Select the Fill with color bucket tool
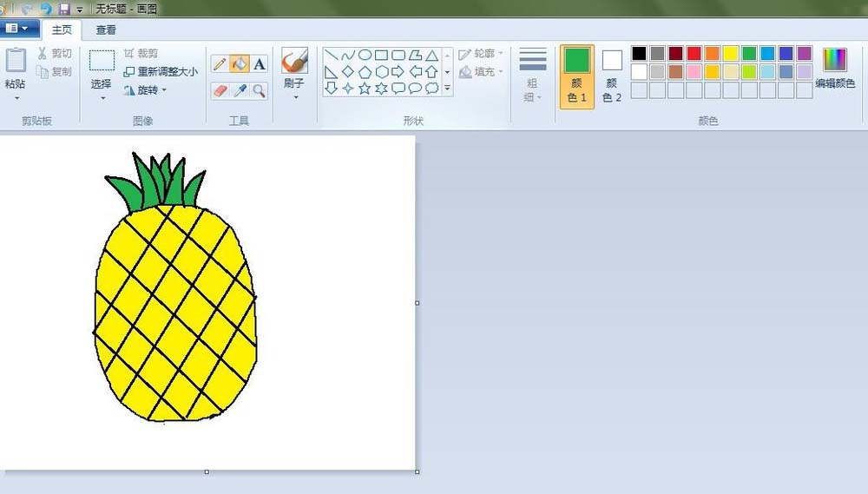Image resolution: width=868 pixels, height=494 pixels. click(x=240, y=64)
